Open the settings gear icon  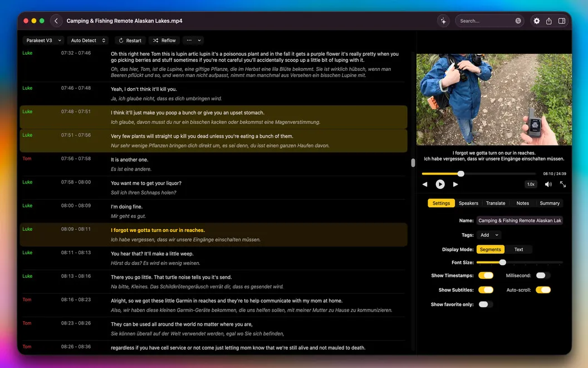click(537, 21)
